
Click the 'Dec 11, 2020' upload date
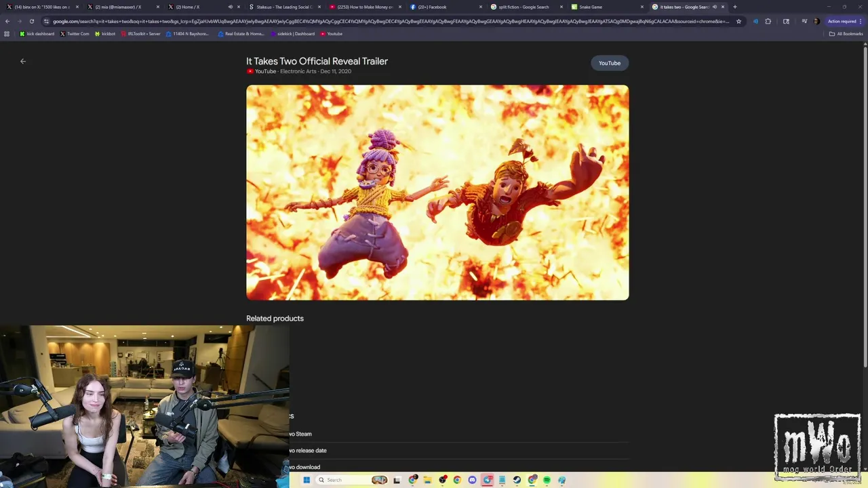tap(336, 71)
